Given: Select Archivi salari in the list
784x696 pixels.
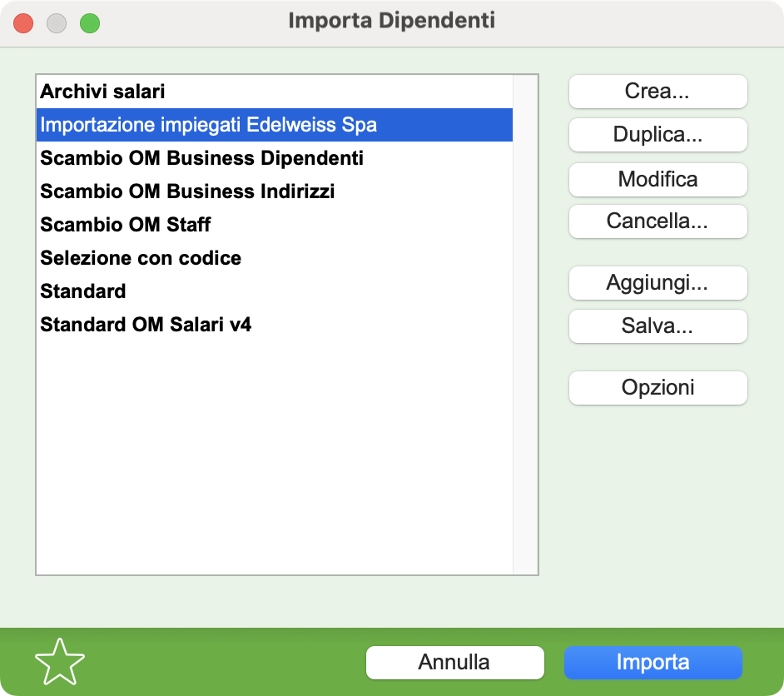Looking at the screenshot, I should pyautogui.click(x=275, y=92).
